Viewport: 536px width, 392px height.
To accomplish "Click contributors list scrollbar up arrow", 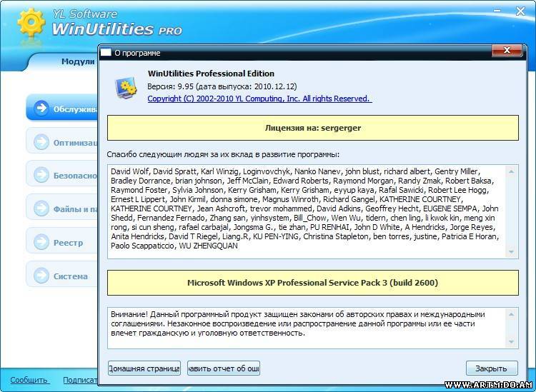I will point(512,171).
